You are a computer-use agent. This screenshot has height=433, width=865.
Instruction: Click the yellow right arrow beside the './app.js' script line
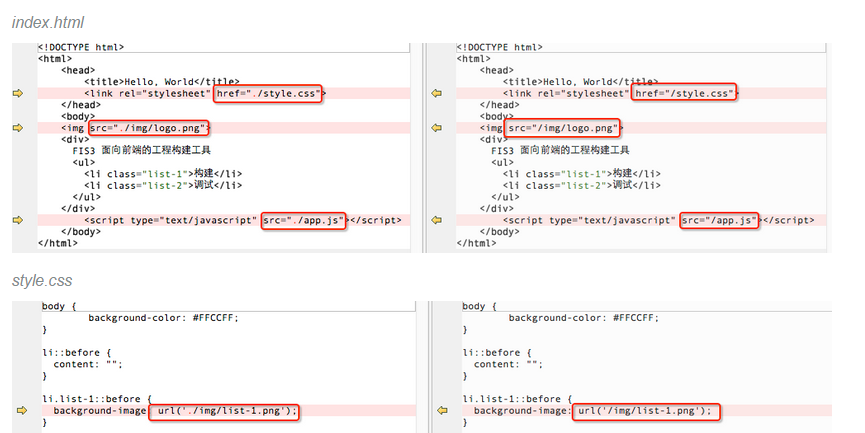pos(18,220)
